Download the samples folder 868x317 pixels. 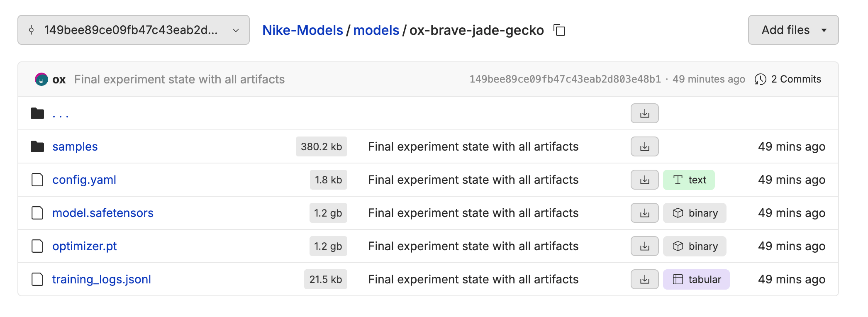point(644,146)
